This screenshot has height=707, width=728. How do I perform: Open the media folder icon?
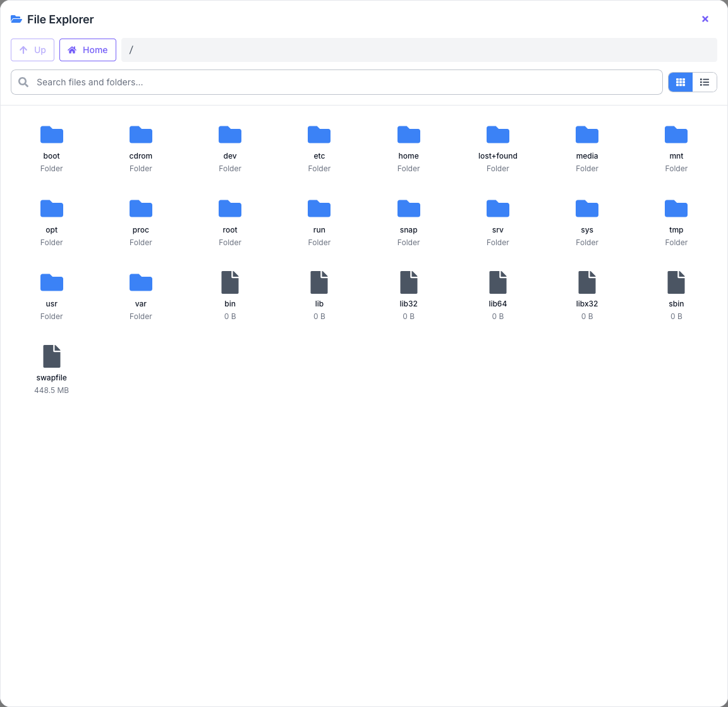(587, 135)
